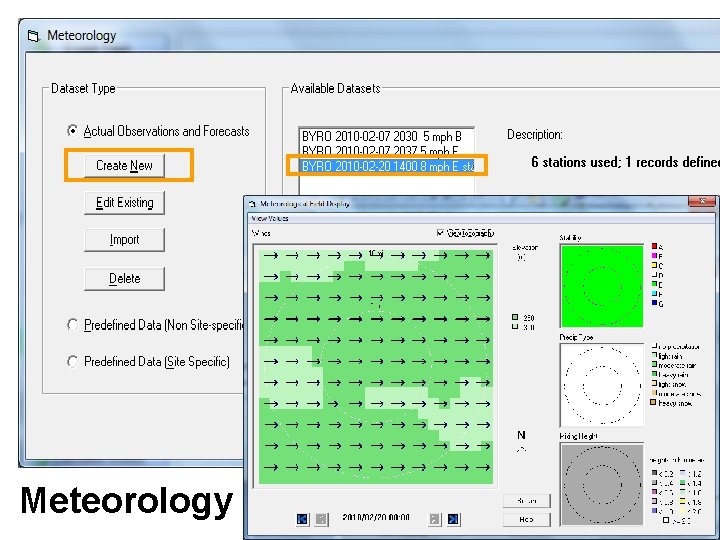Select dataset BYRO 2010-02-20 1400 8 mph E
Screen dimensions: 720x540
[387, 166]
